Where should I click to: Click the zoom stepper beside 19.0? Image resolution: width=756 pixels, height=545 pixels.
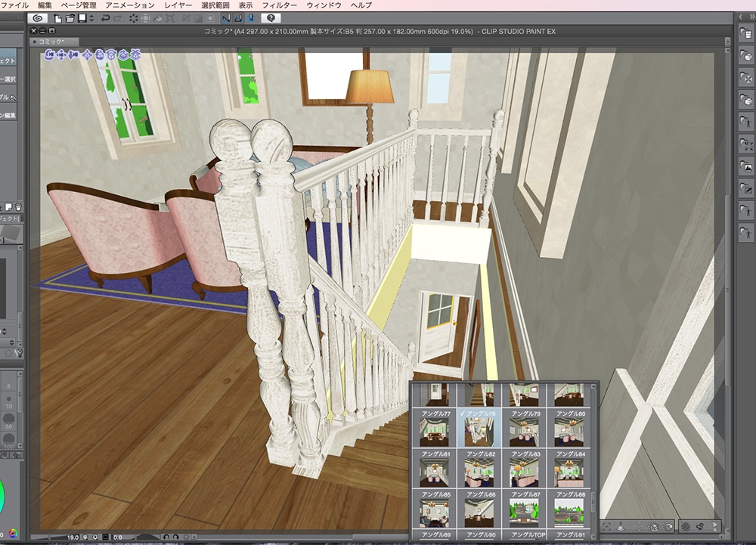[x=85, y=537]
